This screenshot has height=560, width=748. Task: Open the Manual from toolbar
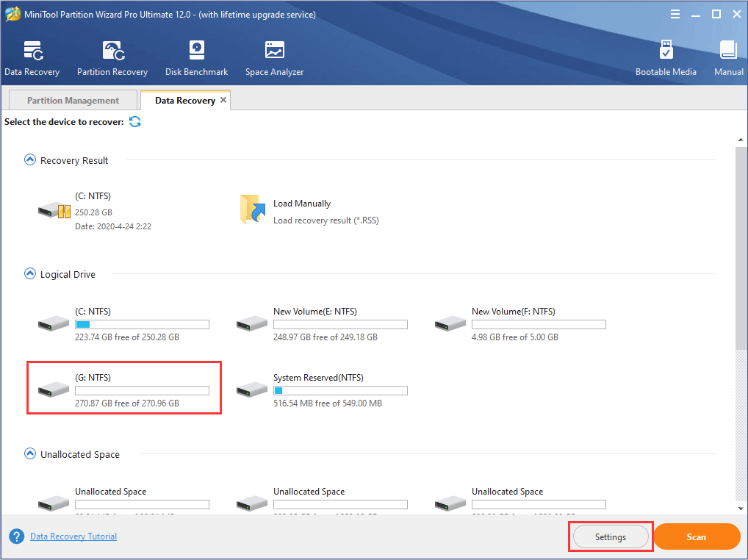(728, 58)
